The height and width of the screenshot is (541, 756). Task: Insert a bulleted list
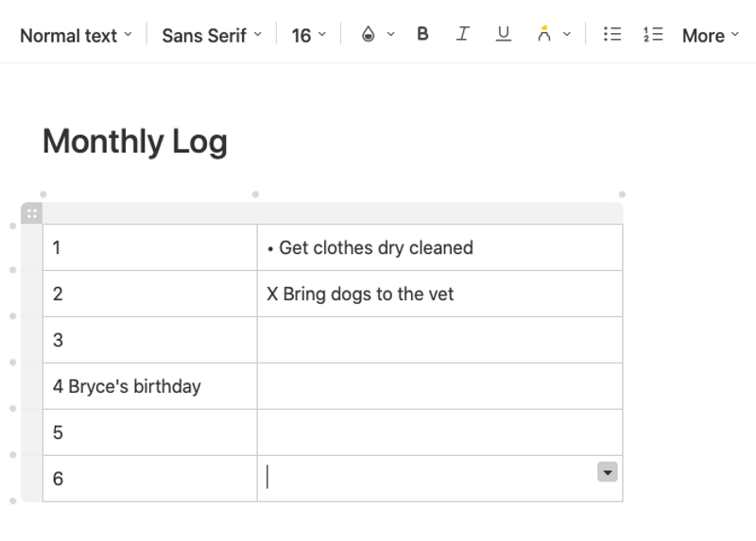(x=612, y=35)
